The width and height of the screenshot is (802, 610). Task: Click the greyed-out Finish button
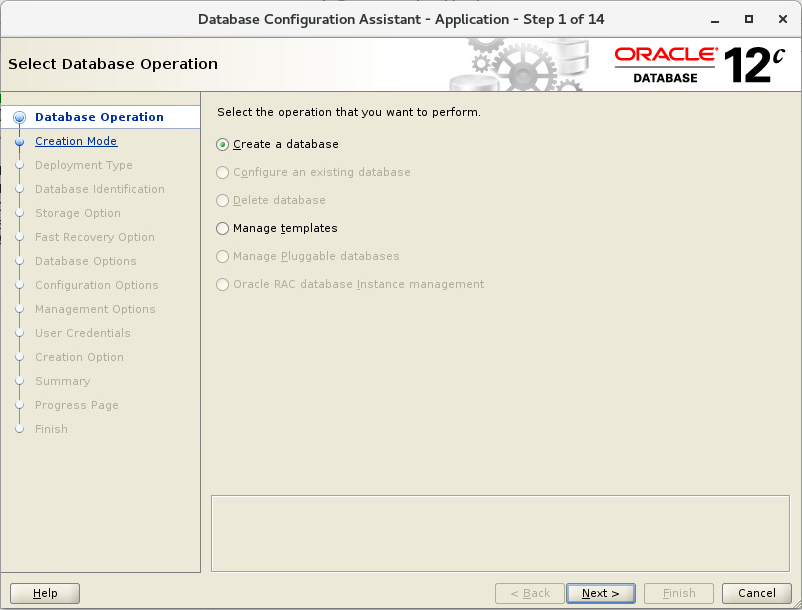coord(679,593)
